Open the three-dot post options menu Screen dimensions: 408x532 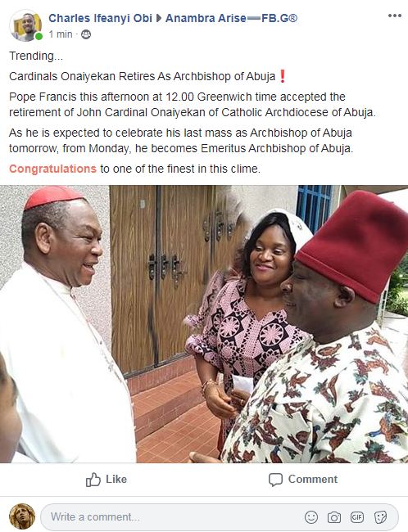(x=394, y=16)
